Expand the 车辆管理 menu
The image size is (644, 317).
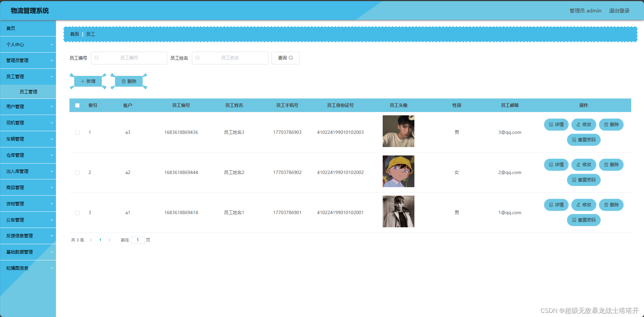point(28,139)
